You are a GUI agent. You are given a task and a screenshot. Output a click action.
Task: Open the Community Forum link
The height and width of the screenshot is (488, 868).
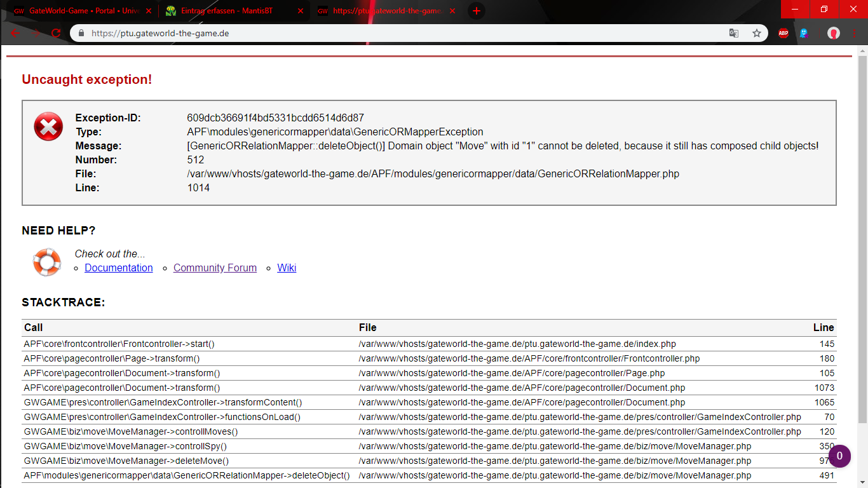(215, 268)
